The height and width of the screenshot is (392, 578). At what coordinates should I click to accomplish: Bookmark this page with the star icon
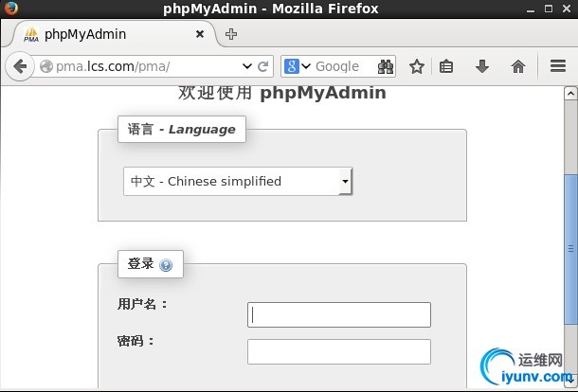416,66
